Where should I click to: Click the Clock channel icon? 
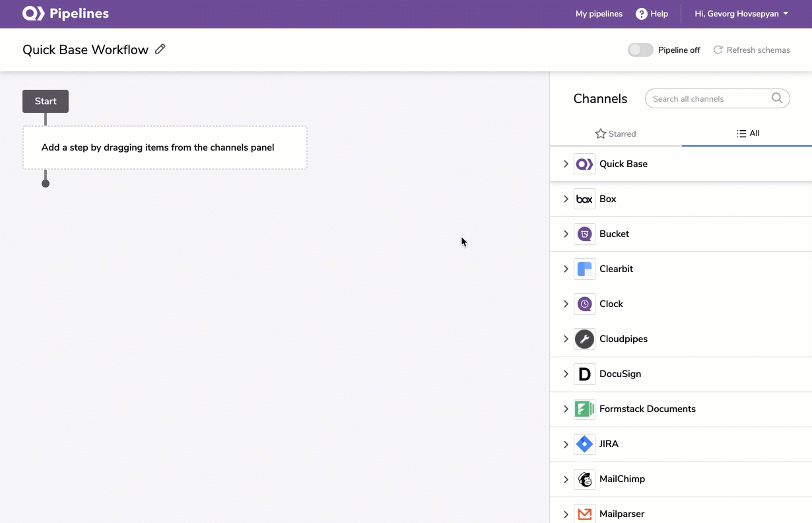584,304
